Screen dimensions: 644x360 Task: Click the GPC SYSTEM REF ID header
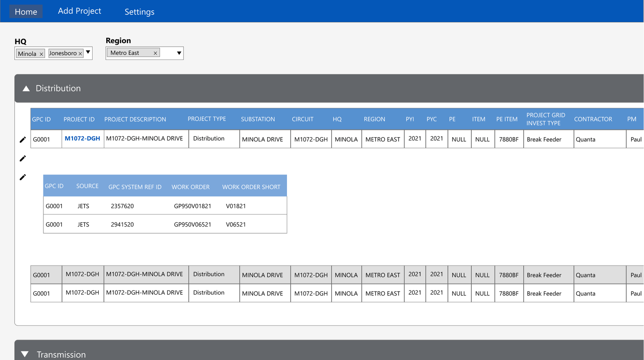point(135,187)
